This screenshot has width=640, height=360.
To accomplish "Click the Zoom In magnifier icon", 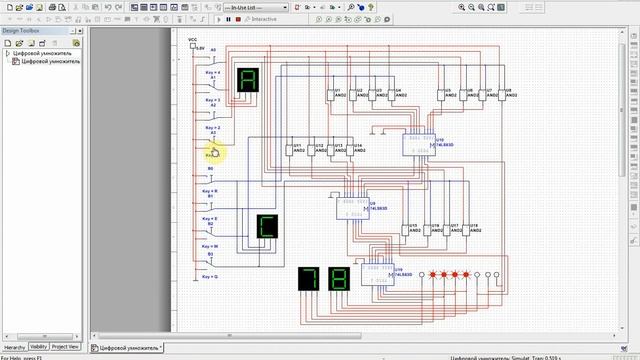I will click(x=462, y=7).
